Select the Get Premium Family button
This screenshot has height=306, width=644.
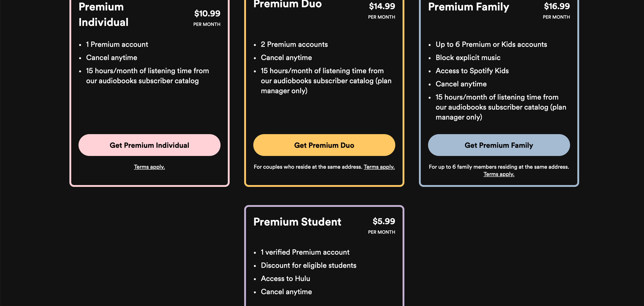pos(499,145)
